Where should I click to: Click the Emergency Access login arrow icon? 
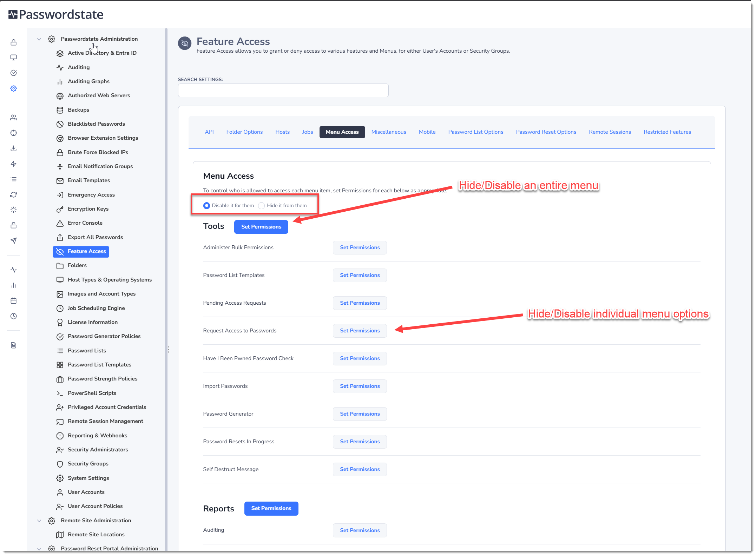coord(60,195)
